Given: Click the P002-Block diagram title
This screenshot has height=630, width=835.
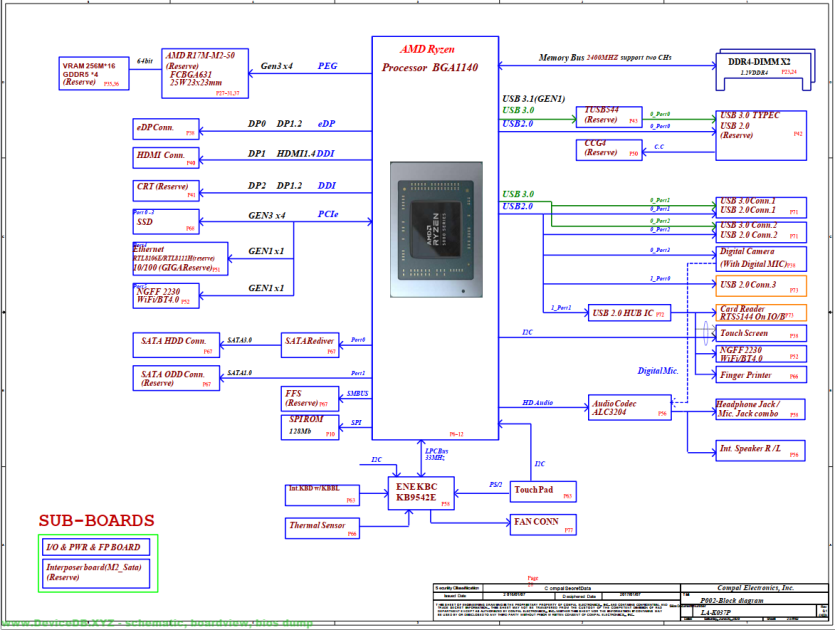Looking at the screenshot, I should [731, 600].
